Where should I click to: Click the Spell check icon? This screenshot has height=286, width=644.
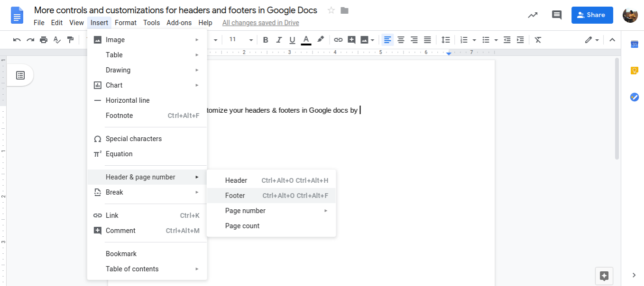[57, 40]
